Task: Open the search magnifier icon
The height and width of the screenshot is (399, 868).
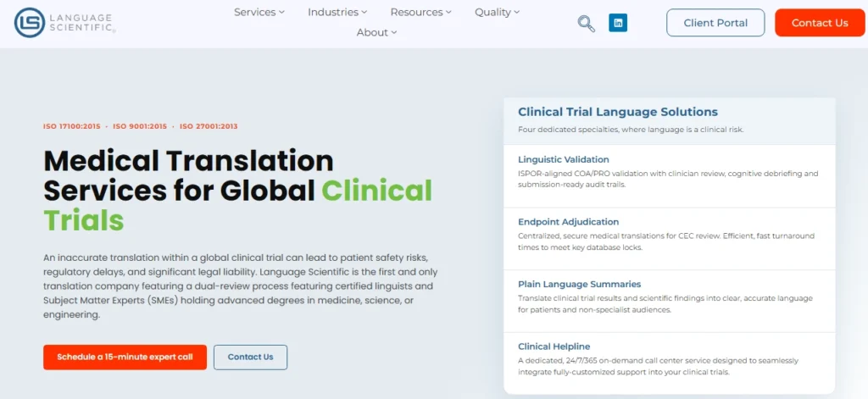Action: (587, 23)
